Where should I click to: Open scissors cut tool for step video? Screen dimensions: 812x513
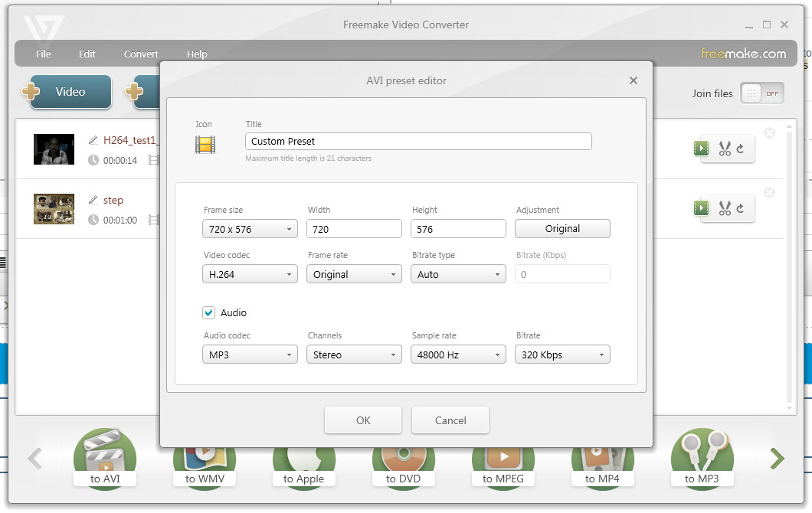click(725, 208)
